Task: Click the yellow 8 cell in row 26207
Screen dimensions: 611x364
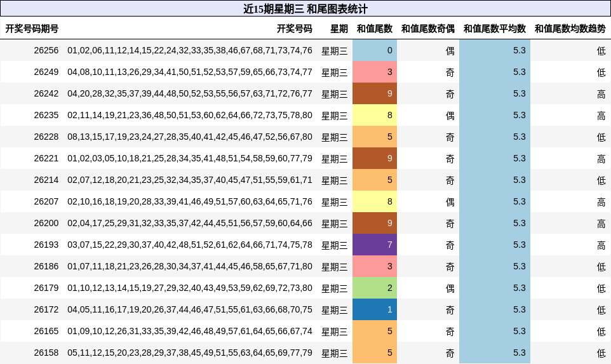Action: click(x=375, y=201)
